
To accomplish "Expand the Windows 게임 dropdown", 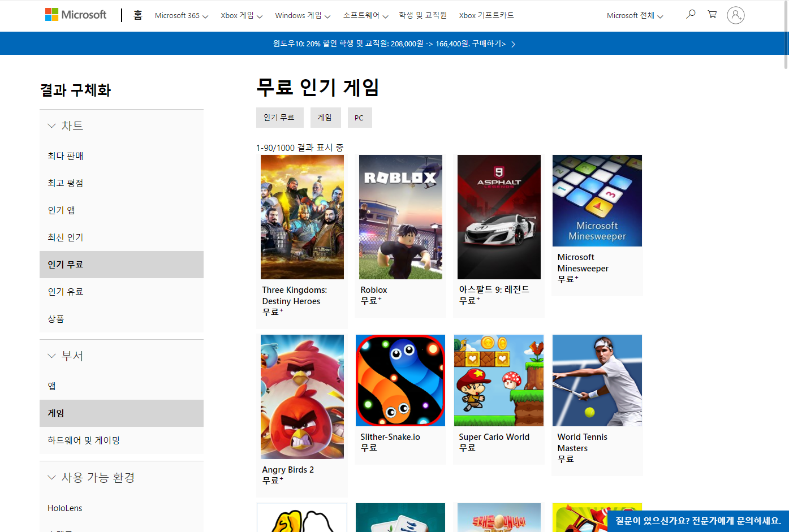I will coord(303,16).
